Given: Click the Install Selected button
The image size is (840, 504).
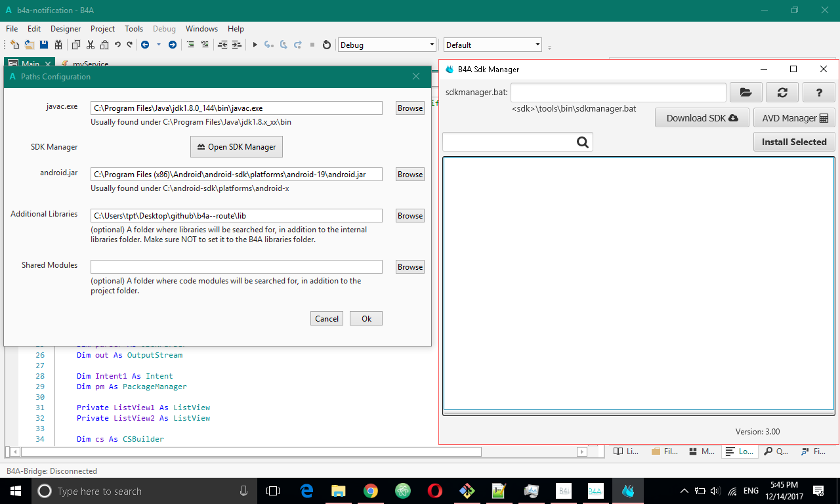Looking at the screenshot, I should point(794,142).
